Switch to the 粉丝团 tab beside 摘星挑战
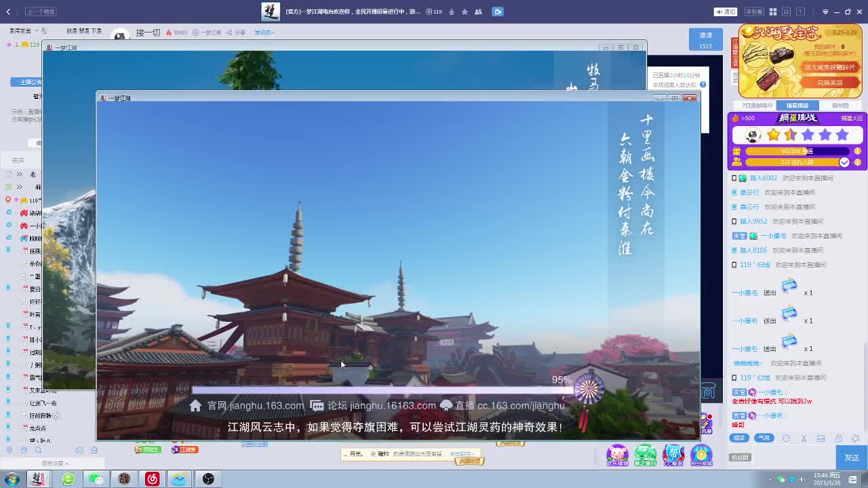 pyautogui.click(x=840, y=105)
